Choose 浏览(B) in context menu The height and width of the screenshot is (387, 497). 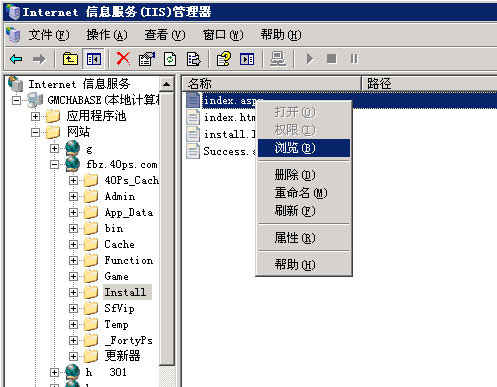[x=304, y=148]
